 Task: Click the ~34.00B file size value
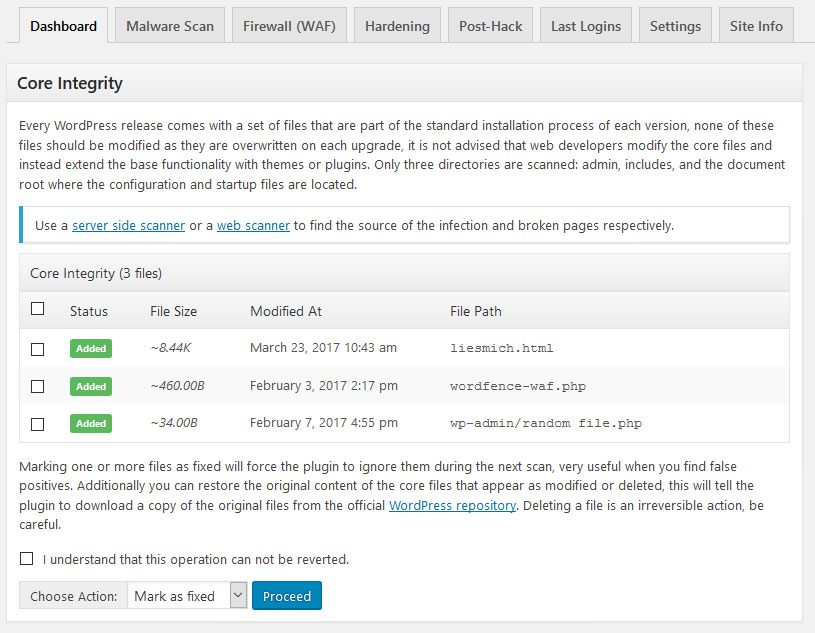174,423
